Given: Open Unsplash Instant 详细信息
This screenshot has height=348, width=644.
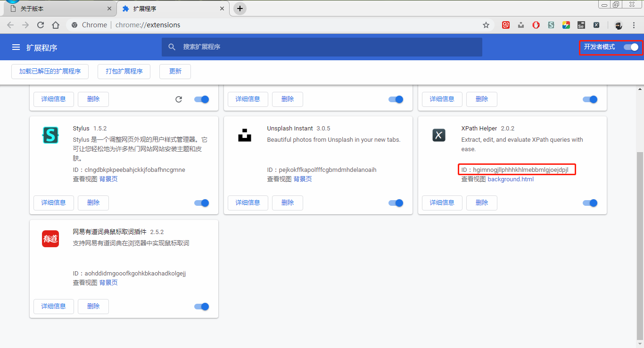Looking at the screenshot, I should point(248,202).
